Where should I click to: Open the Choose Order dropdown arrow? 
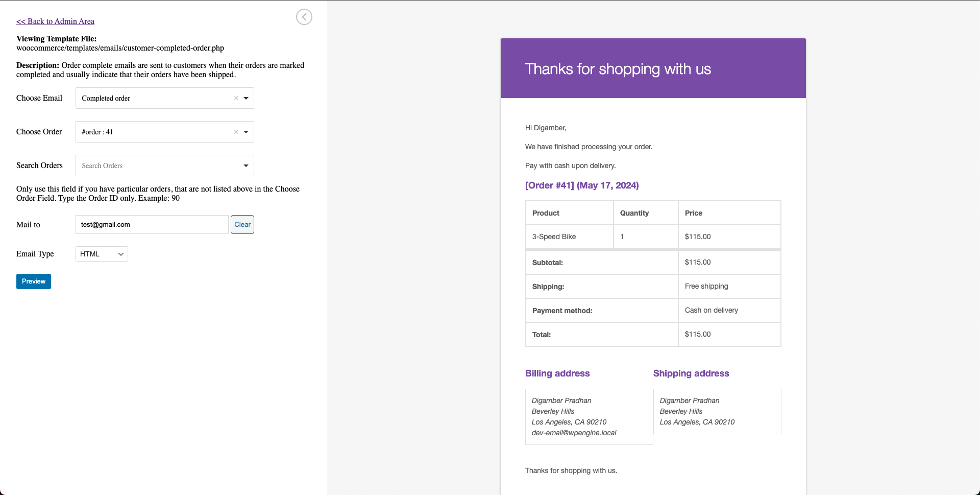click(246, 132)
